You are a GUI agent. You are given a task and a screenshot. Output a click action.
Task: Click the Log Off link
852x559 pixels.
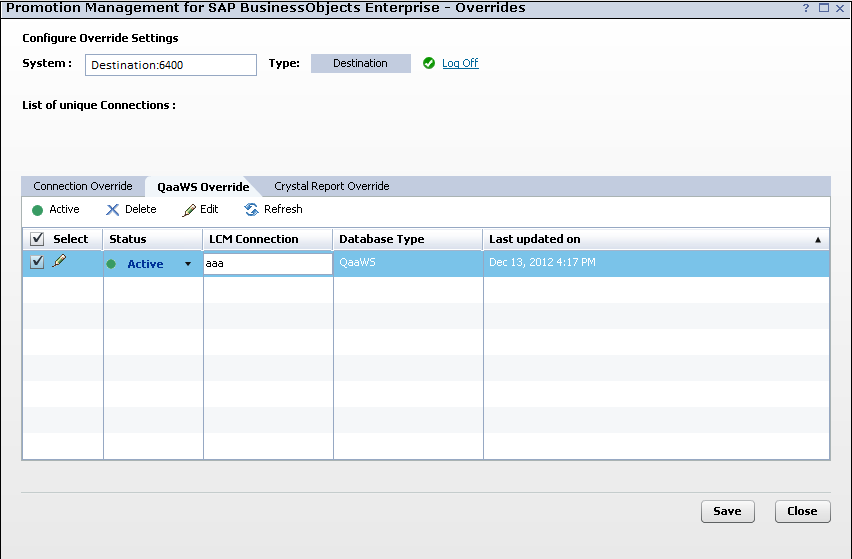460,63
